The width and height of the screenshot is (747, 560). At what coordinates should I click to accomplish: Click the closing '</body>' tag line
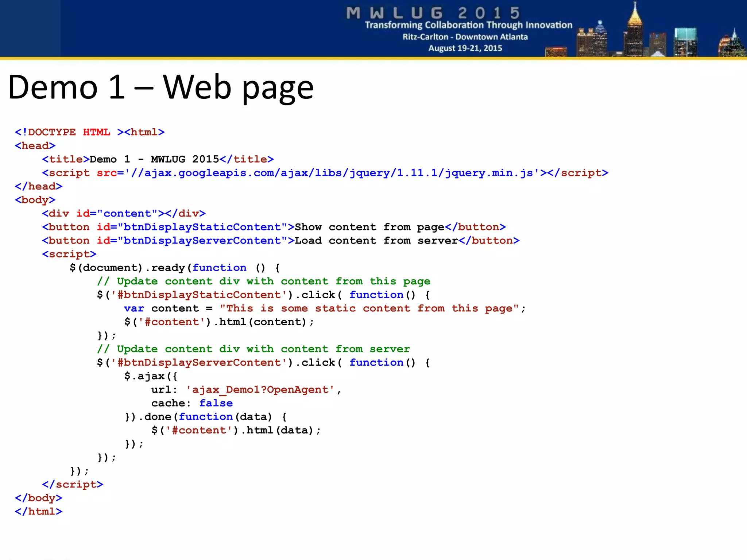click(x=38, y=498)
